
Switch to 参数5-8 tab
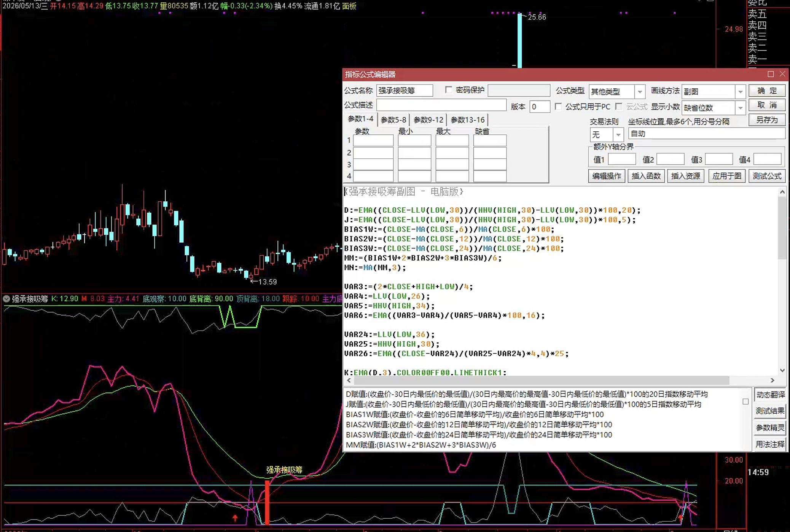(393, 120)
